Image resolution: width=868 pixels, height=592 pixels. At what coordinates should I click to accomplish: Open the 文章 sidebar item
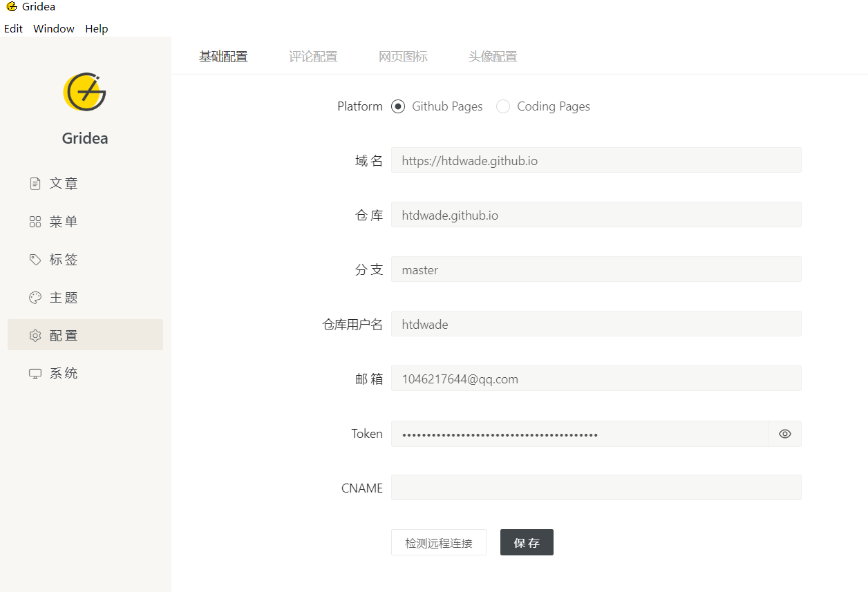pos(85,184)
